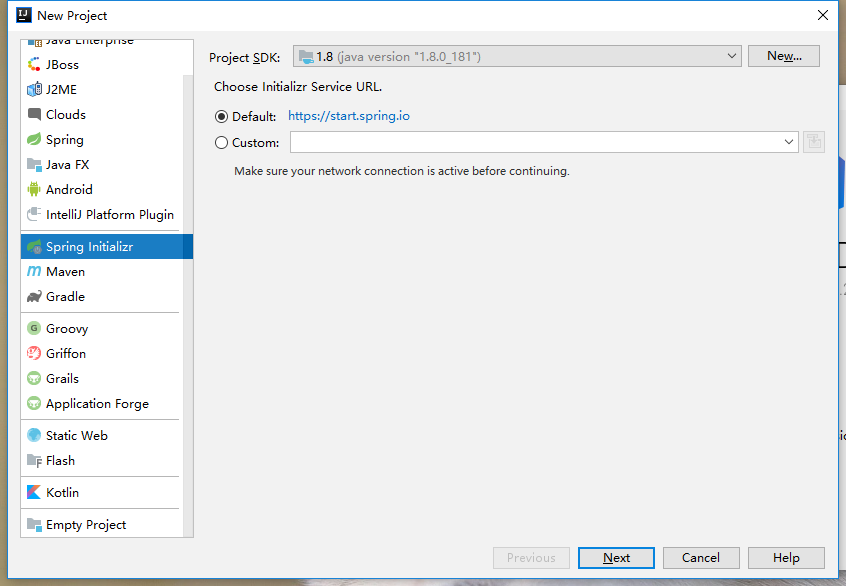Click the Java Enterprise entry at the list top

(x=89, y=41)
